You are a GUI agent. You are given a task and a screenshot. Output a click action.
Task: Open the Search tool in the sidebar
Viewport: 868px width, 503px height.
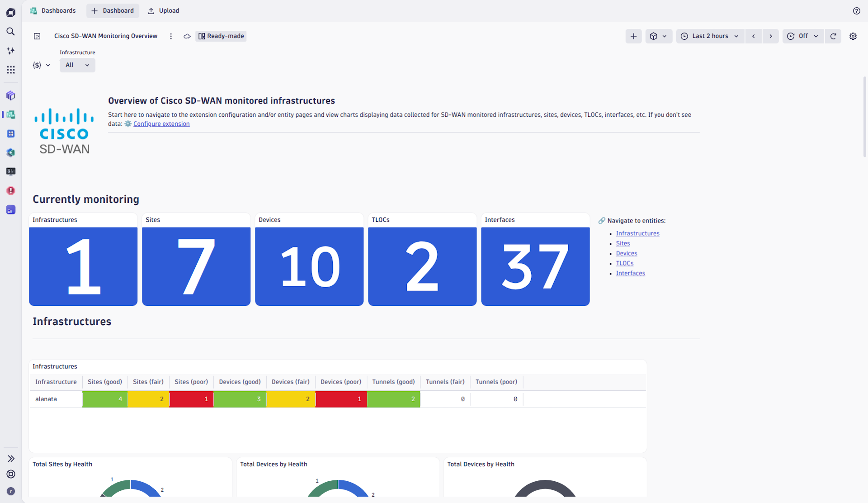[x=11, y=32]
